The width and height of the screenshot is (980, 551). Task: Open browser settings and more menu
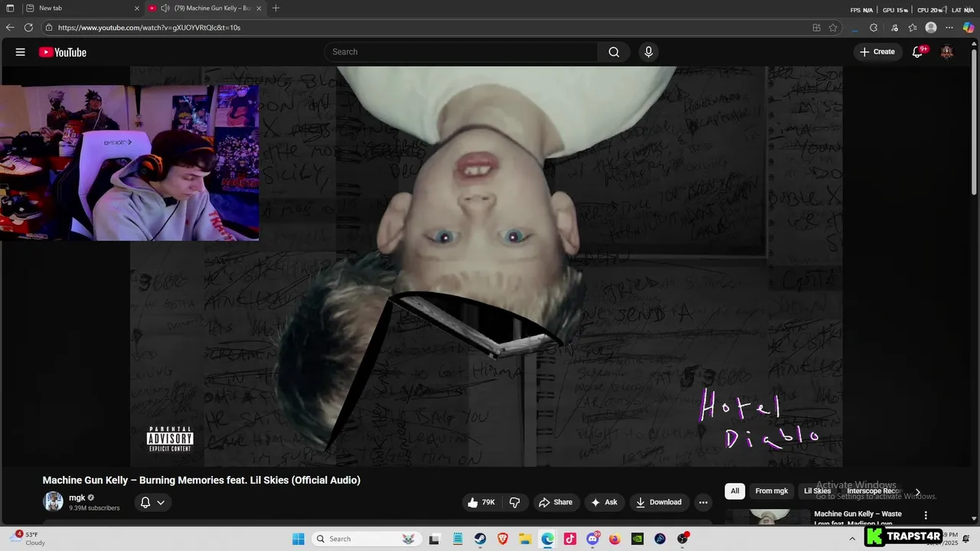(x=949, y=28)
